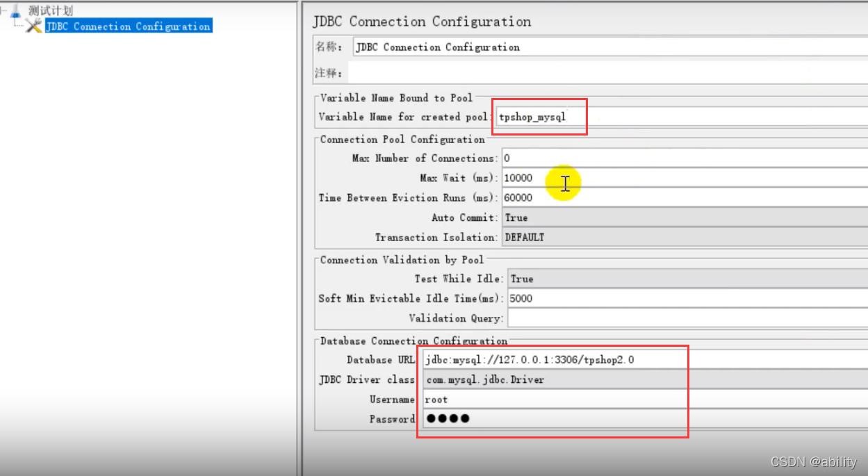
Task: Click the Connection Validation by Pool label
Action: tap(402, 260)
